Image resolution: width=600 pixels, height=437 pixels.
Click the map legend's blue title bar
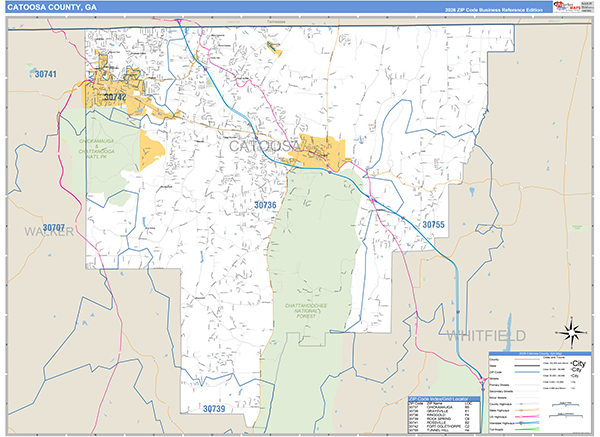[540, 354]
